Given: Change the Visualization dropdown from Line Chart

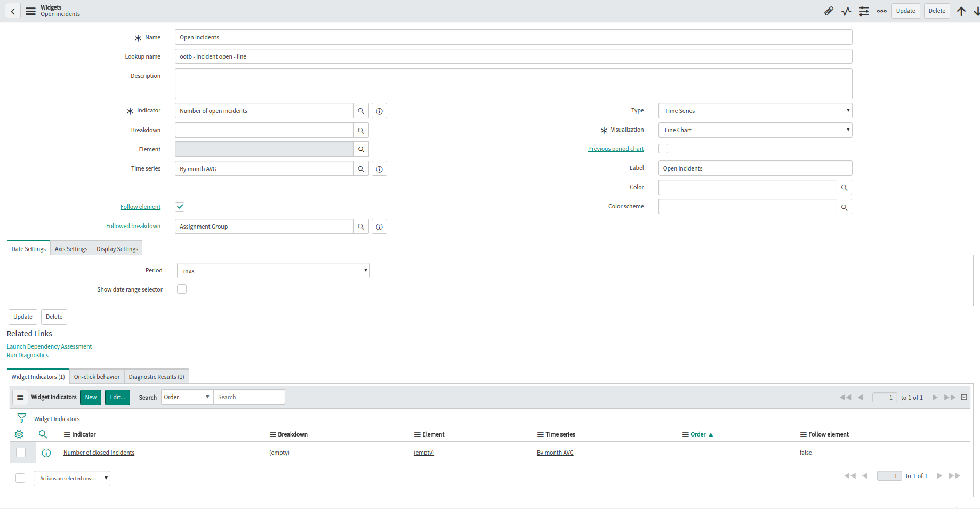Looking at the screenshot, I should (755, 130).
